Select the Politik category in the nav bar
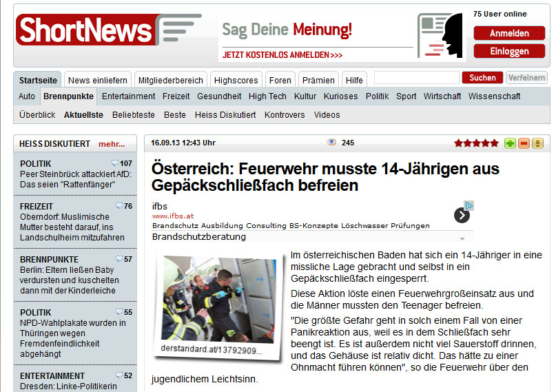The height and width of the screenshot is (392, 556). click(x=378, y=96)
